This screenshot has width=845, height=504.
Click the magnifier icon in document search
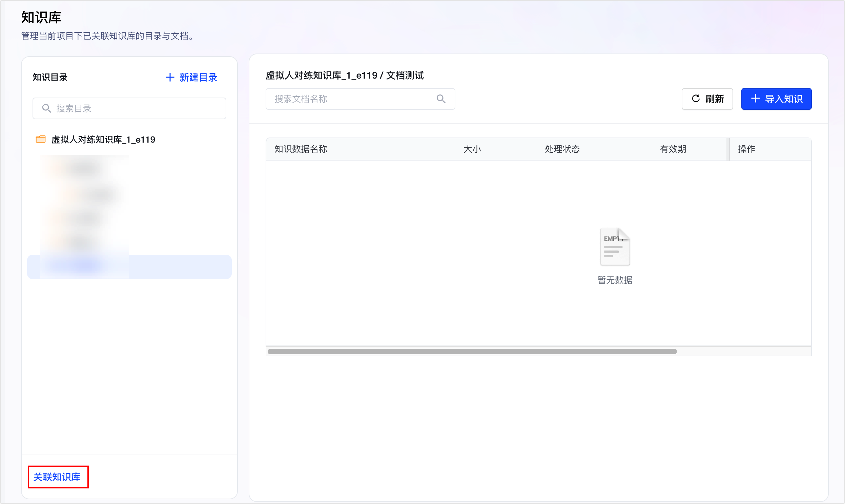pos(441,99)
